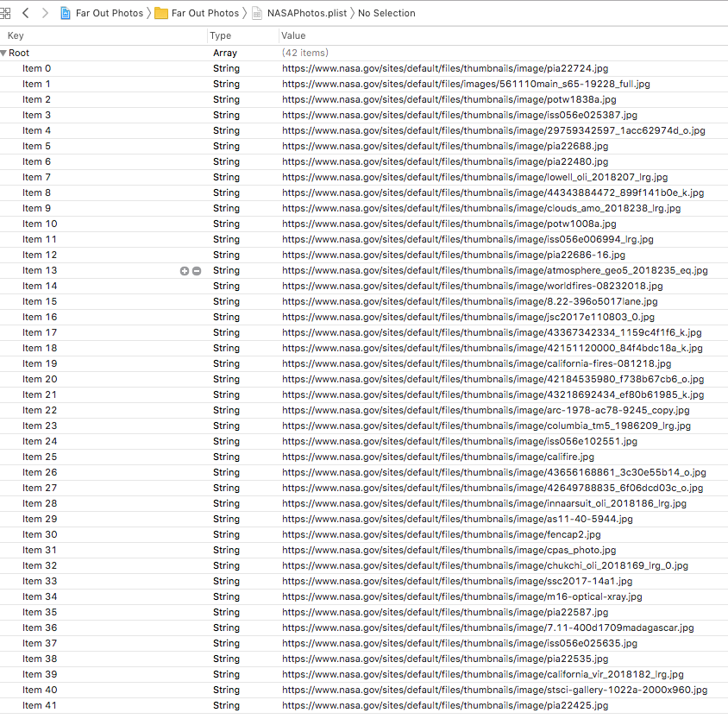Select the Item 1 key
The height and width of the screenshot is (719, 728).
[x=36, y=84]
